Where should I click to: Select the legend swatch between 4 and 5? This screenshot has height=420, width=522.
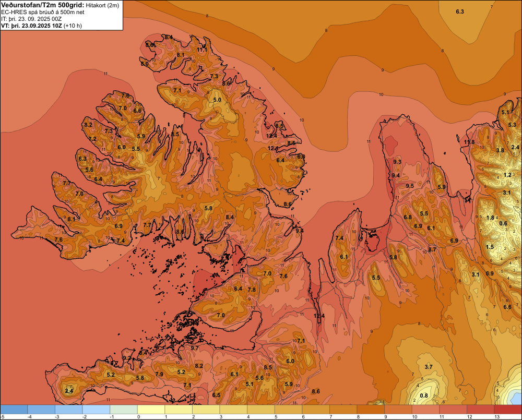[261, 410]
